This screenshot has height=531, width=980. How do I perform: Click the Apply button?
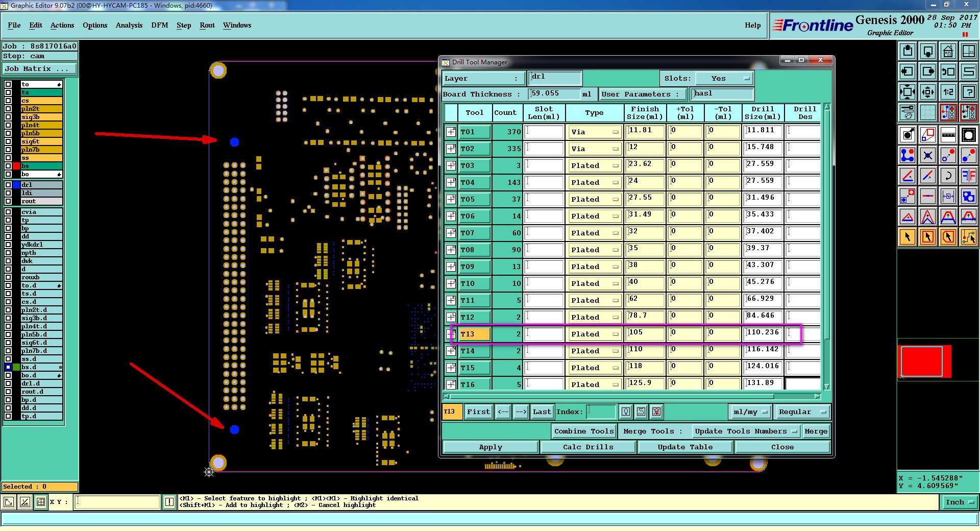click(491, 447)
